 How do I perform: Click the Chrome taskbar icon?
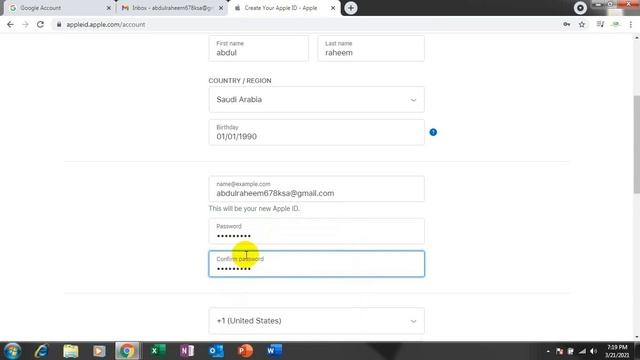point(127,351)
